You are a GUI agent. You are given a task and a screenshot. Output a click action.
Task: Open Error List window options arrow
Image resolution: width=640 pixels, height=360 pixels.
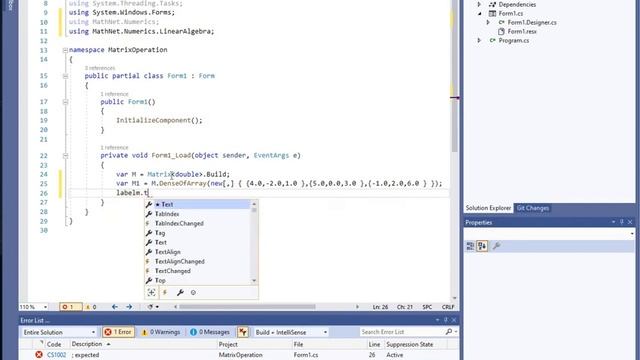438,320
